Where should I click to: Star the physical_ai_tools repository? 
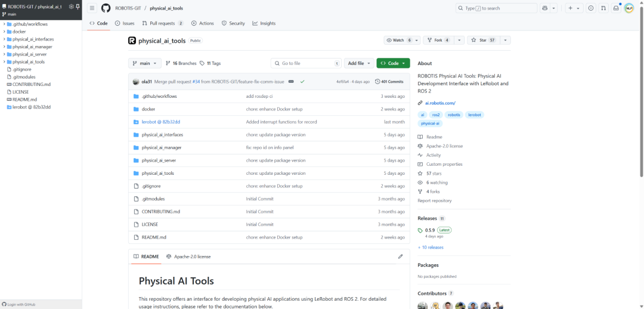[x=483, y=41]
